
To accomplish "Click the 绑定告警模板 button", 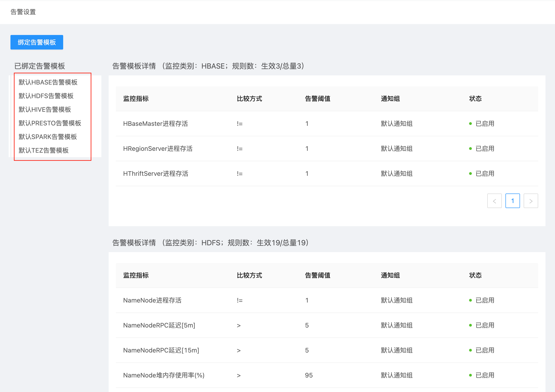I will pos(37,42).
